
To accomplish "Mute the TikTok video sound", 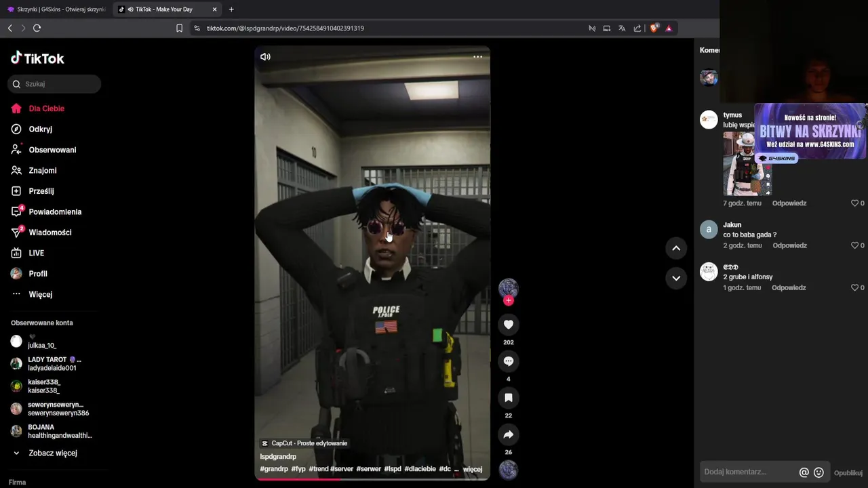I will 265,57.
